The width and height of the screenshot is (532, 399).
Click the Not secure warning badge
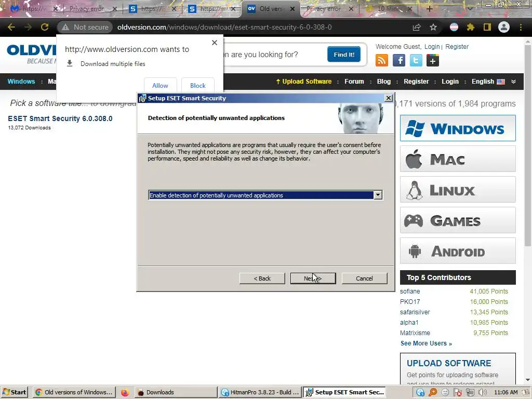pos(85,27)
